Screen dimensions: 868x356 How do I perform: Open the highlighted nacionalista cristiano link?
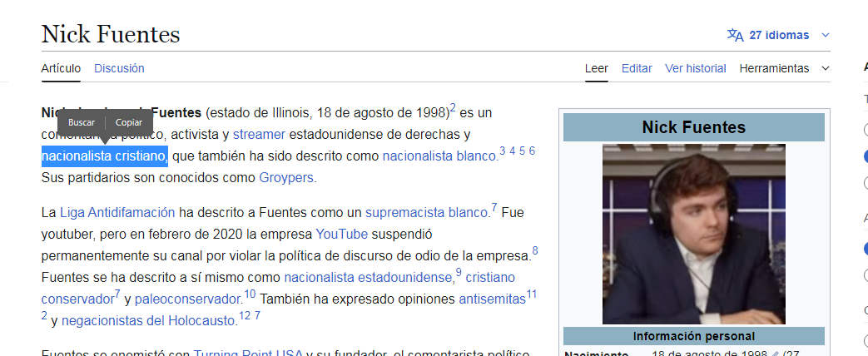click(x=104, y=156)
